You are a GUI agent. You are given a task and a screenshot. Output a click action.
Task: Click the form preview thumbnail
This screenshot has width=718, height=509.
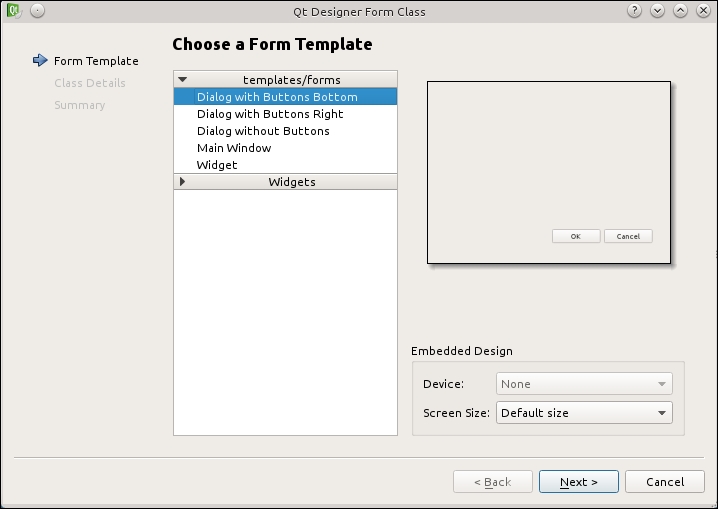(x=549, y=173)
